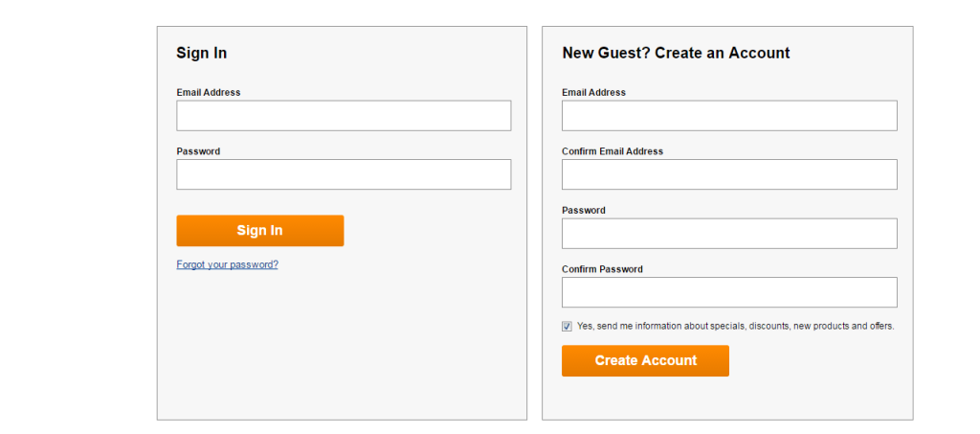Click the Password label in Create Account panel

pos(584,211)
